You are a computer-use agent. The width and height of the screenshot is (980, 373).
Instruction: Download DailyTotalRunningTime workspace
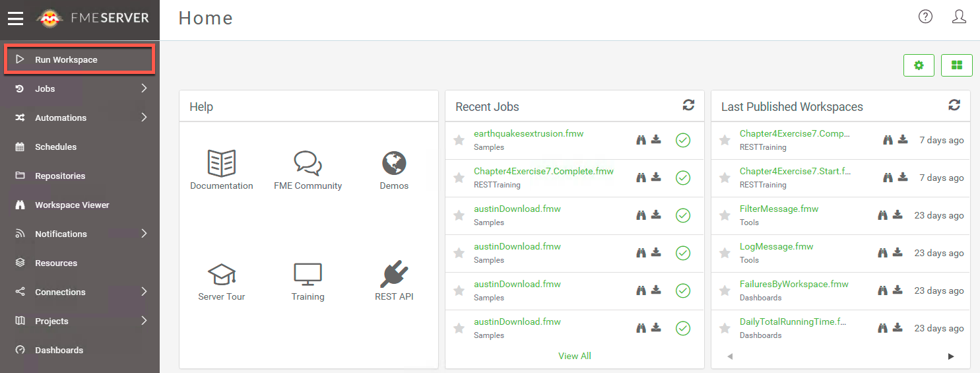click(898, 327)
